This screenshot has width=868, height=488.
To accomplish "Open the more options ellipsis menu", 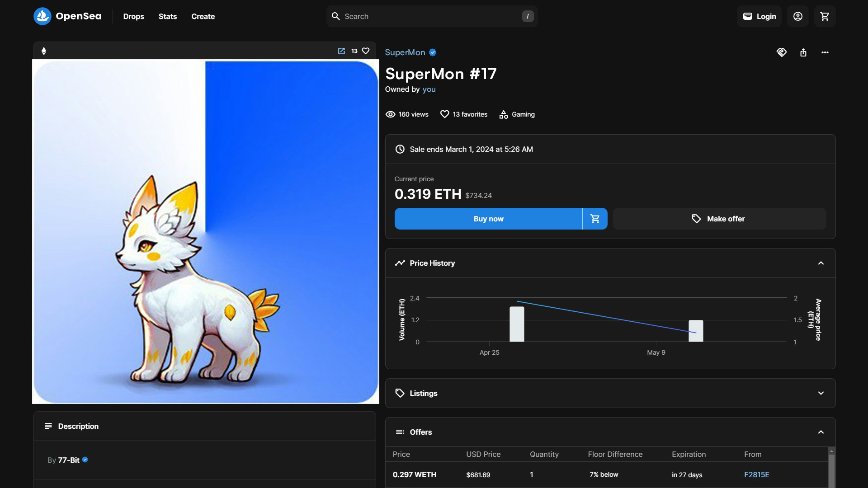I will 825,52.
